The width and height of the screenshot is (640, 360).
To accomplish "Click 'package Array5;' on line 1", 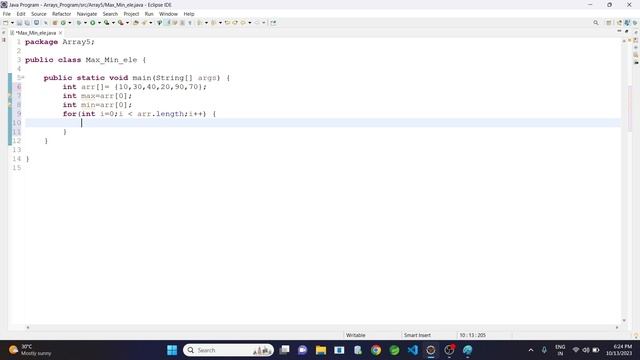I will 60,42.
